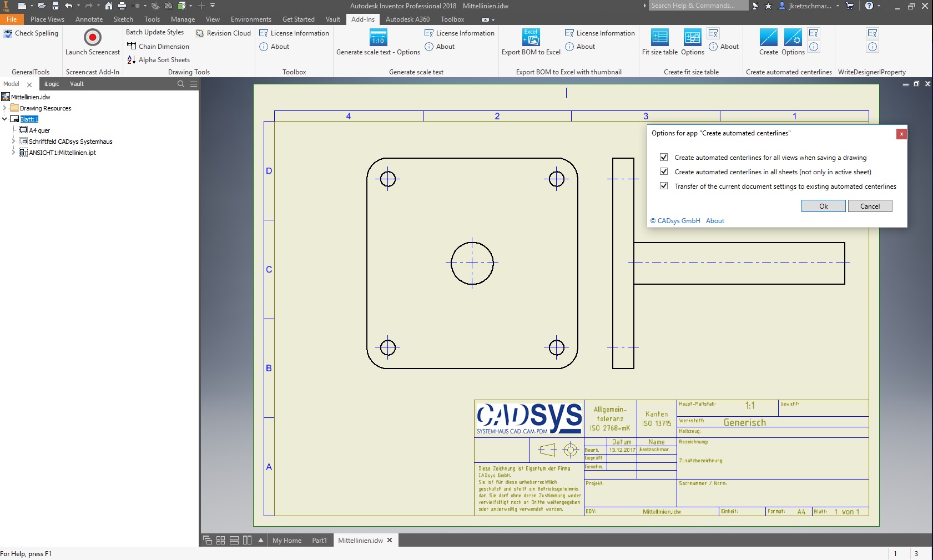The width and height of the screenshot is (933, 560).
Task: Click Ok in the options dialog
Action: pyautogui.click(x=824, y=206)
